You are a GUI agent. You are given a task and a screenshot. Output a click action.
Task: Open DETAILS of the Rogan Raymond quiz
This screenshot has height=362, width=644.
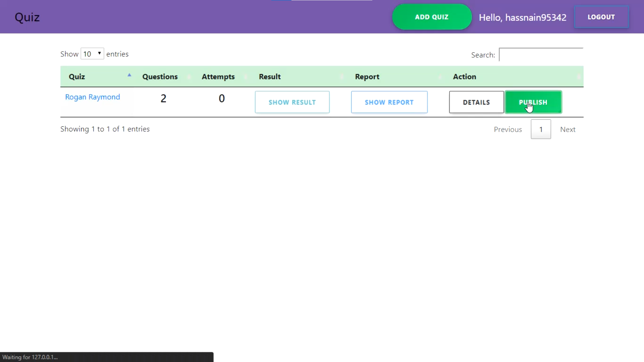476,102
